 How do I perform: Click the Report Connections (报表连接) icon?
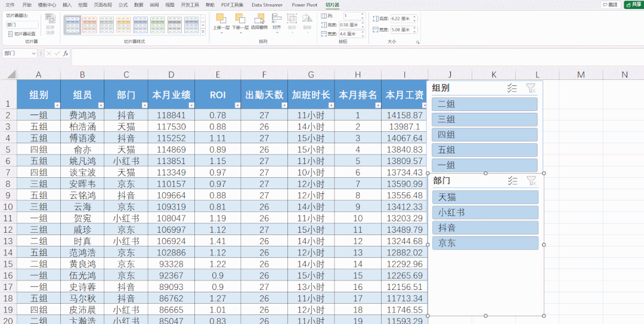pos(51,19)
